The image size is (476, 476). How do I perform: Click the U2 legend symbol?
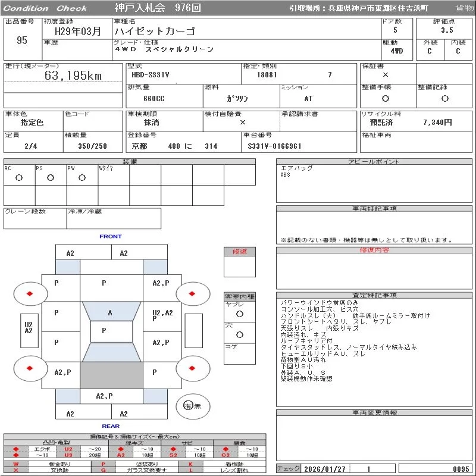(68, 449)
